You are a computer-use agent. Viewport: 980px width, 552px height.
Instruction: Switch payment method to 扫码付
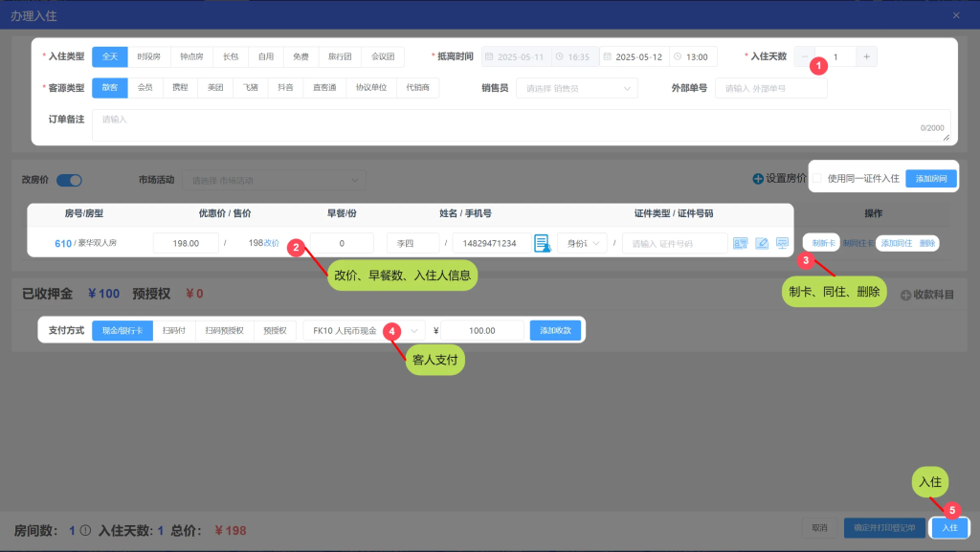(x=173, y=330)
